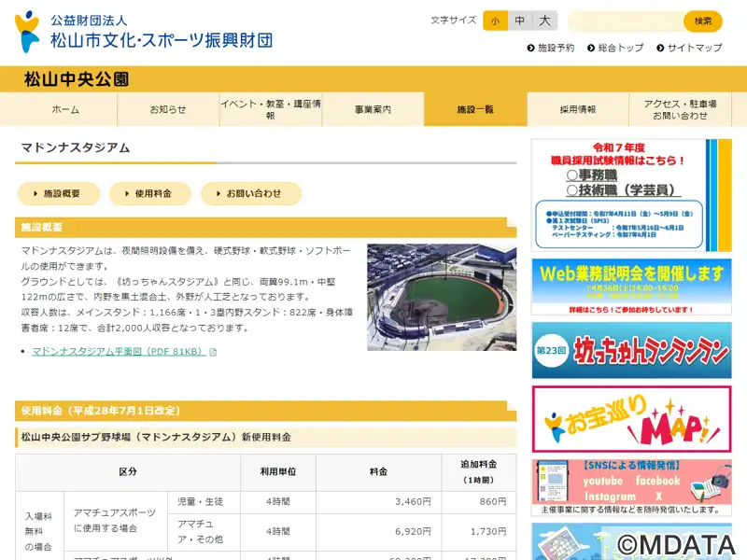The width and height of the screenshot is (747, 560).
Task: Focus the site search input field
Action: (626, 21)
